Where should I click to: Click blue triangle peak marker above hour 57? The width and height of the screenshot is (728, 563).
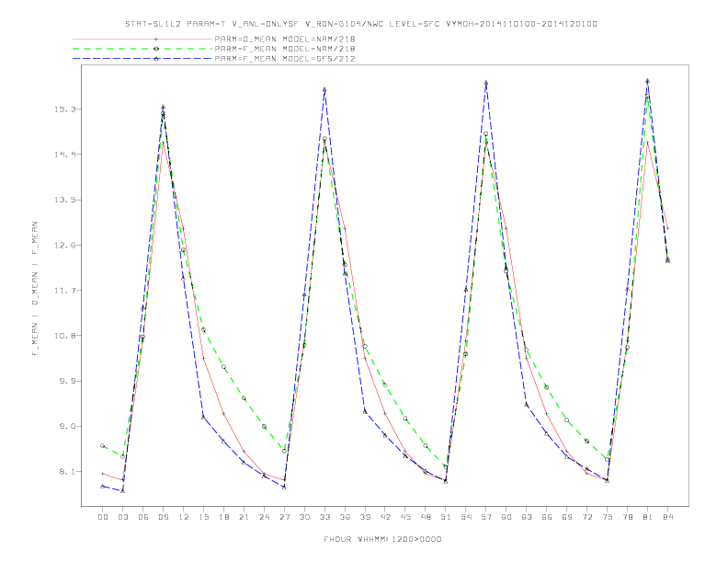pos(486,83)
